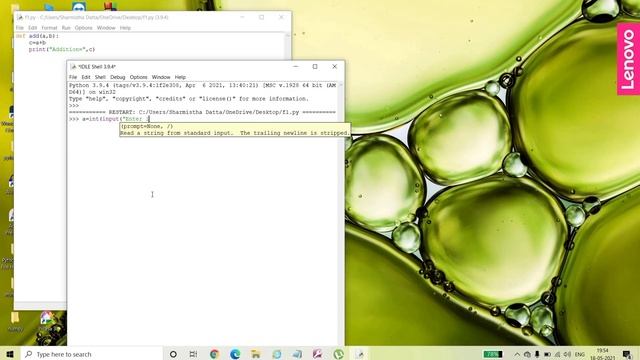Open Help menu in IDLE Shell
This screenshot has width=640, height=360.
pyautogui.click(x=180, y=77)
